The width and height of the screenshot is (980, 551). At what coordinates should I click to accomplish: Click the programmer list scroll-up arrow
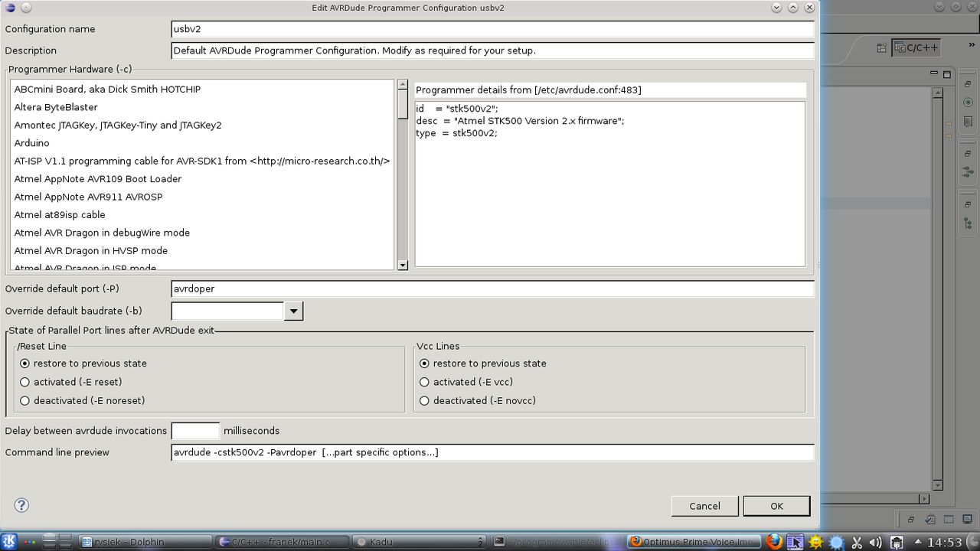tap(403, 84)
